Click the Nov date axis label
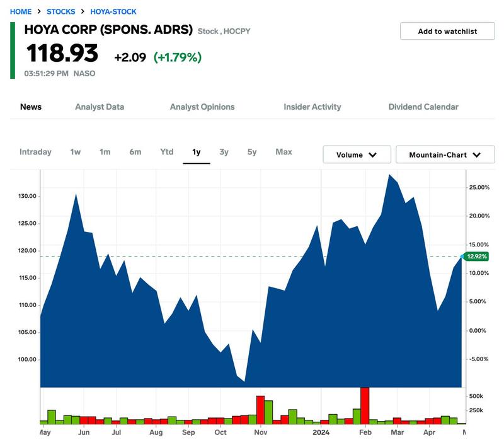The image size is (504, 445). (x=261, y=432)
